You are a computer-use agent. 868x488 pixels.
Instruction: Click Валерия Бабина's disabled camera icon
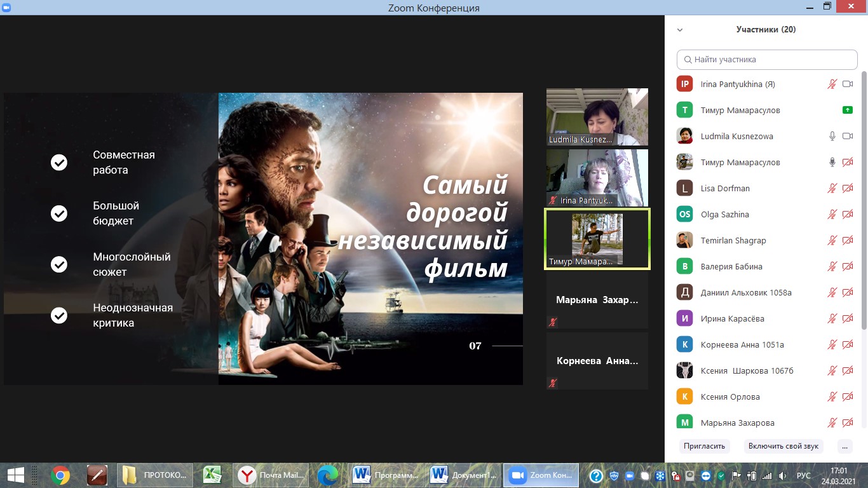[847, 266]
